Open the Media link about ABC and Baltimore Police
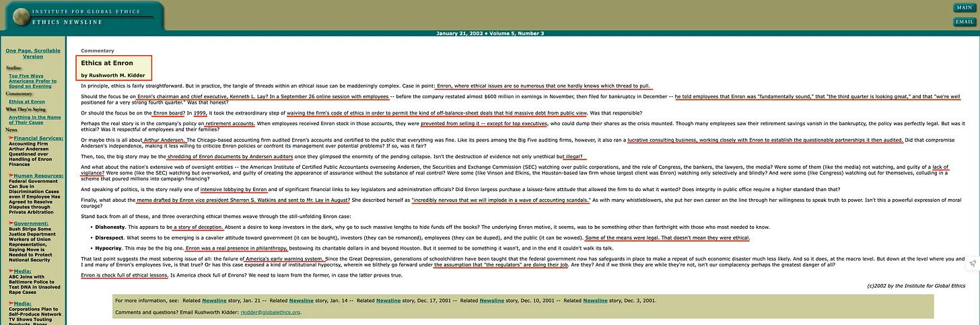980x325 pixels. click(x=23, y=270)
